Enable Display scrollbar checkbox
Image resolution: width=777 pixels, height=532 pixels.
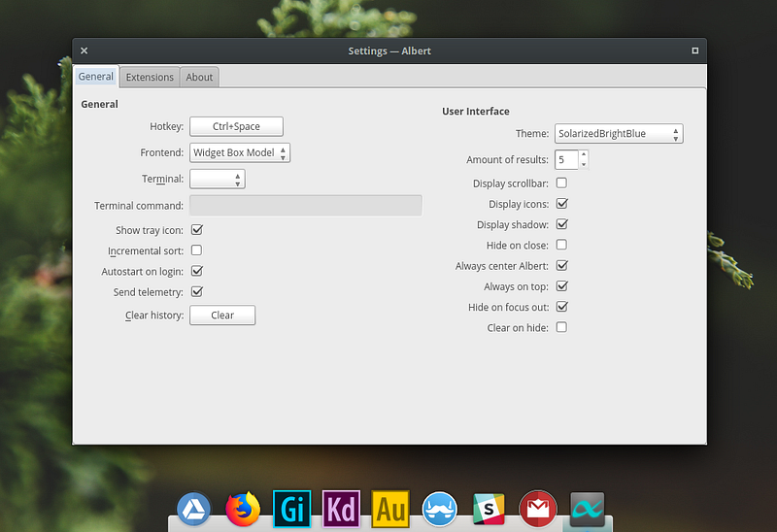pos(561,183)
